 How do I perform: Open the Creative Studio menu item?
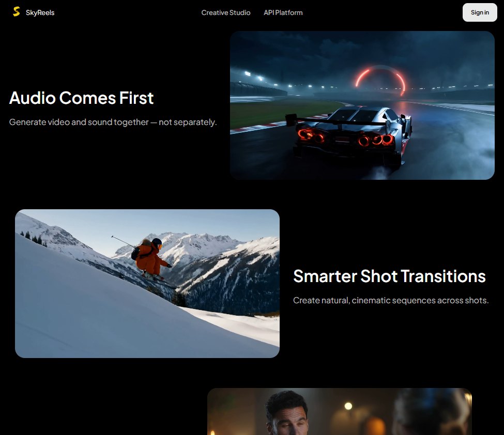point(226,12)
